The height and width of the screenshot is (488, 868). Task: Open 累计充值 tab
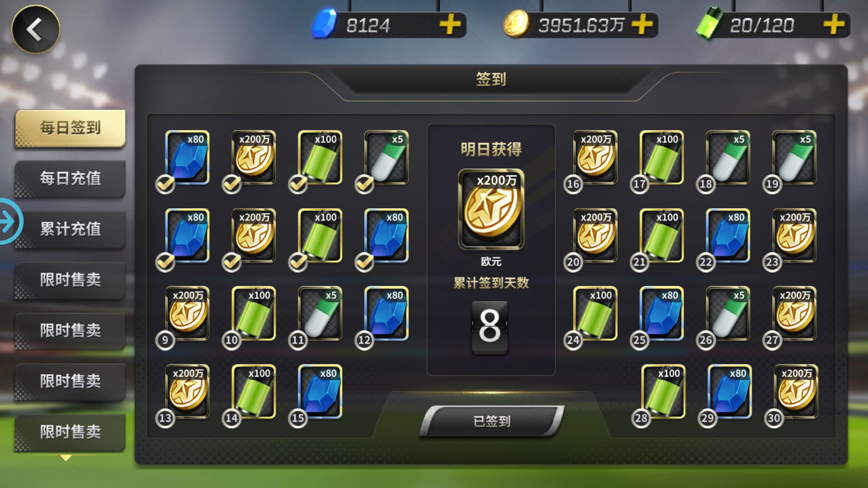70,229
